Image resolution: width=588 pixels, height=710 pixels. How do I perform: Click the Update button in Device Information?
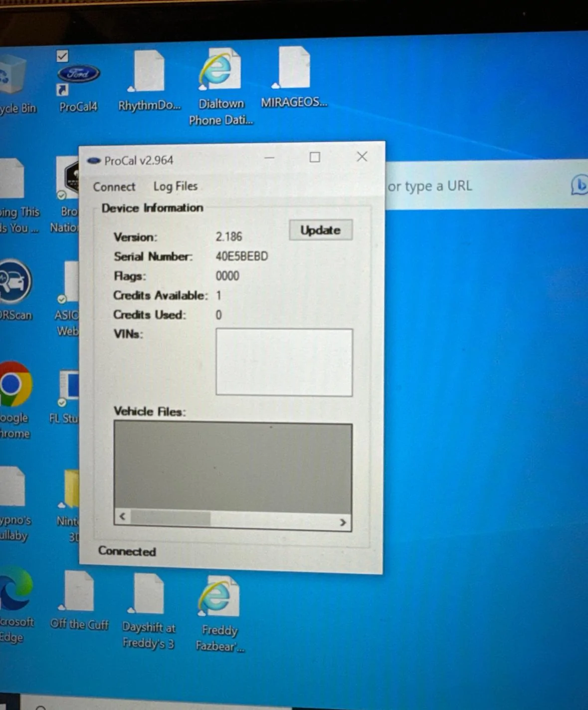click(x=321, y=230)
